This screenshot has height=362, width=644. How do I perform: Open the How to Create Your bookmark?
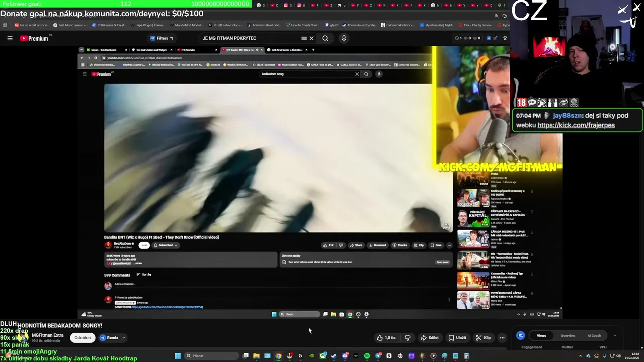(302, 25)
